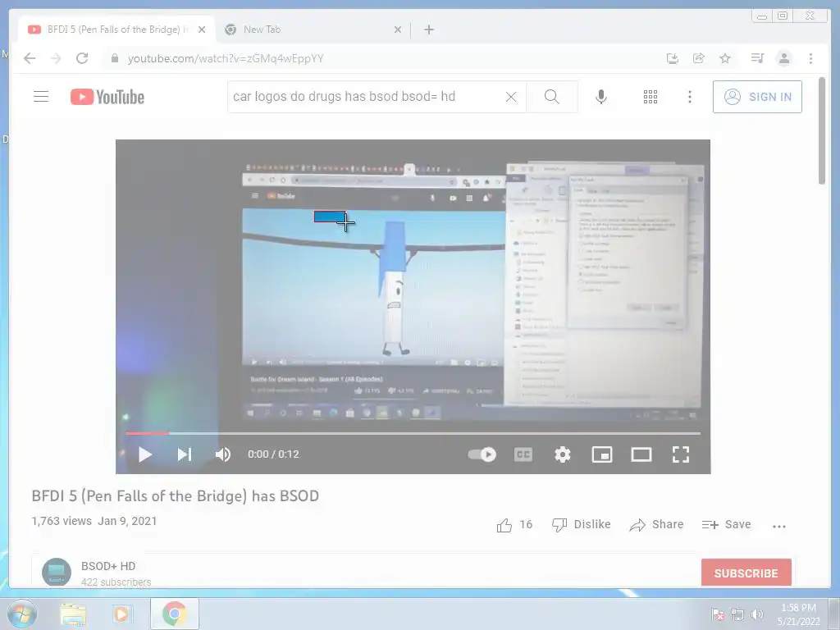The width and height of the screenshot is (840, 630).
Task: Start voice search with microphone icon
Action: [x=601, y=97]
